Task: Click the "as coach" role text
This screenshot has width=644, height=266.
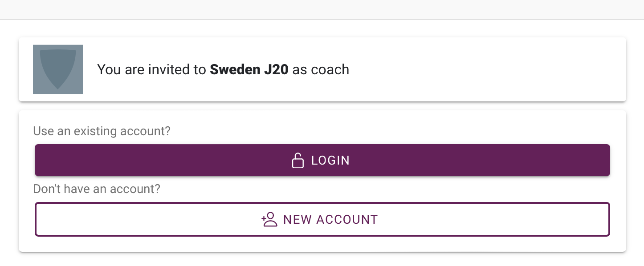Action: click(x=321, y=69)
